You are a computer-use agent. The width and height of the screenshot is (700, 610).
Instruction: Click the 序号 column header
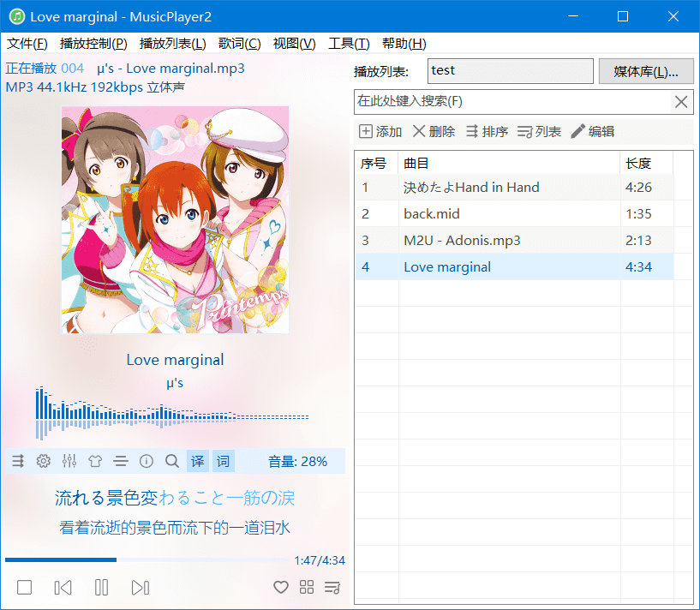376,163
